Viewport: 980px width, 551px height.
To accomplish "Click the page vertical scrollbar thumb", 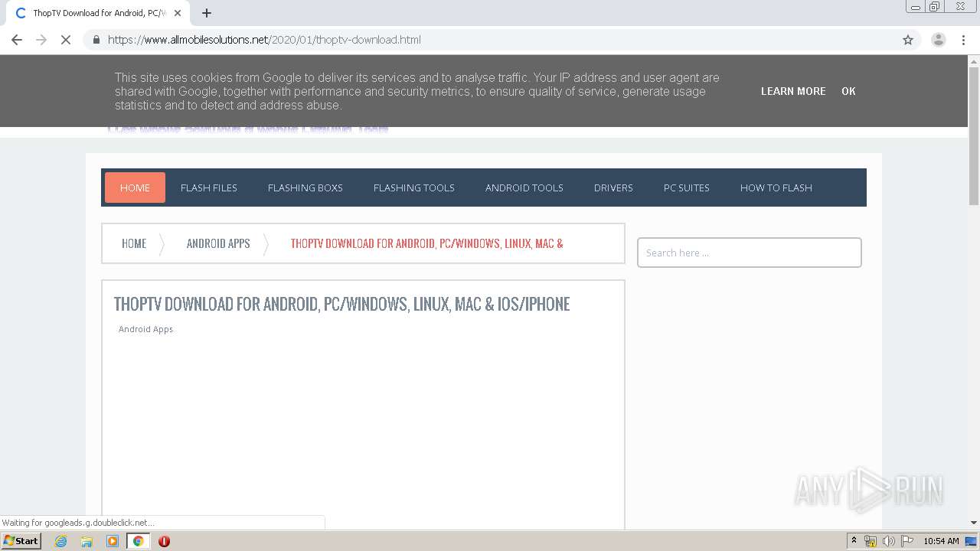I will click(x=974, y=135).
